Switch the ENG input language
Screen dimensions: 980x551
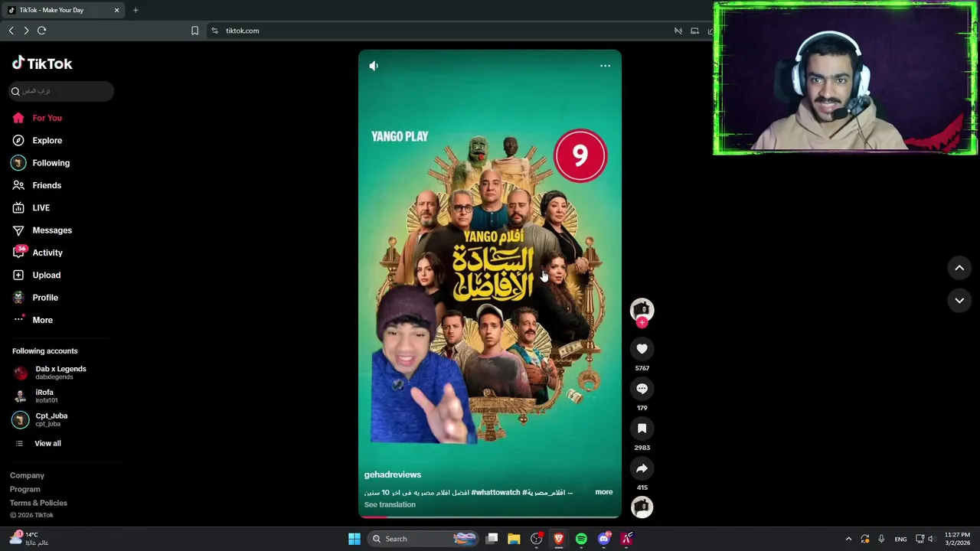901,539
